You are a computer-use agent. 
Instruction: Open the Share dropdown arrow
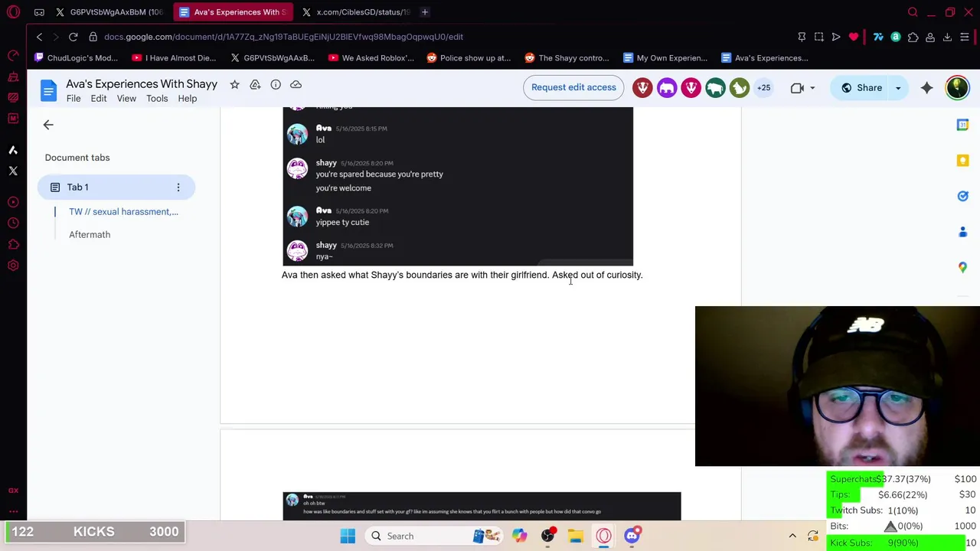pos(898,88)
